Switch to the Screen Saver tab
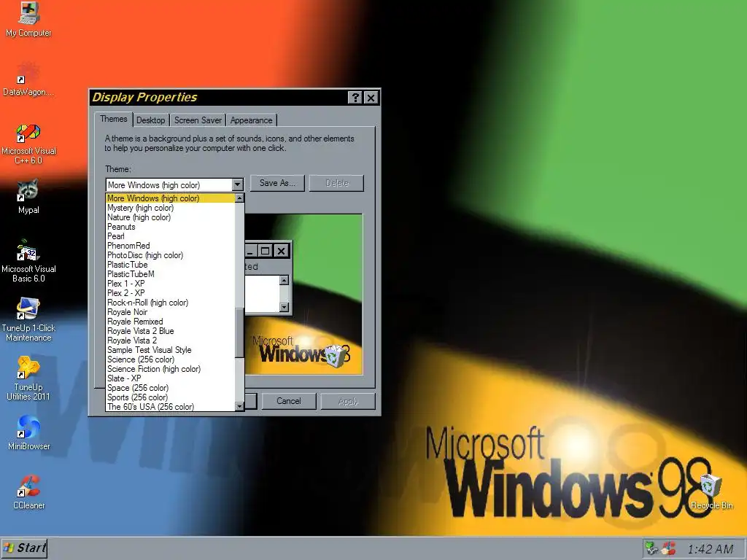Viewport: 747px width, 560px height. coord(198,120)
